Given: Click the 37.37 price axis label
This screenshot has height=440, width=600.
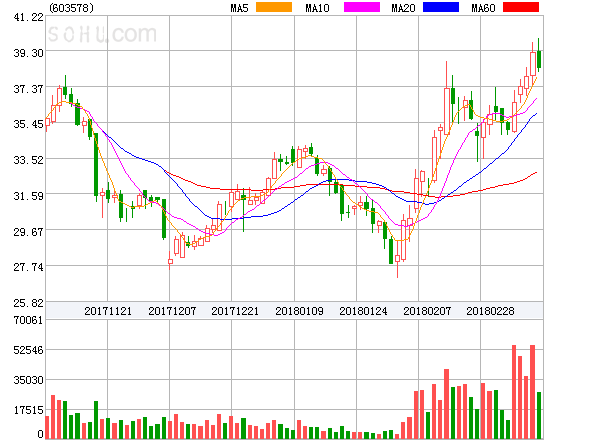Looking at the screenshot, I should [28, 89].
